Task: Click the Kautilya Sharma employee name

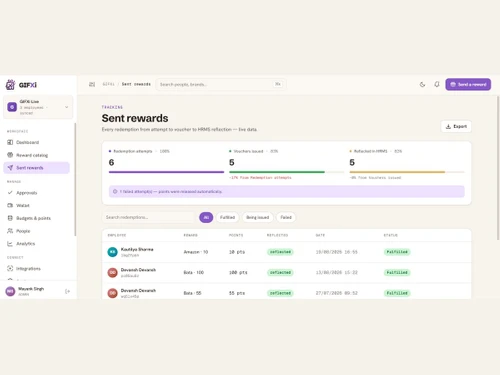Action: 137,249
